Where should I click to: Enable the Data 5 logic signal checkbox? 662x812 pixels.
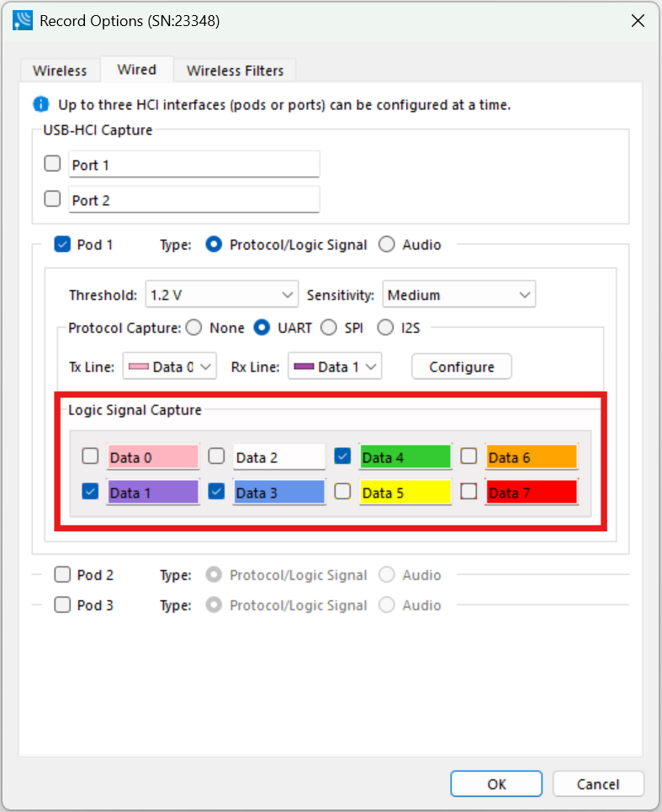(x=342, y=491)
